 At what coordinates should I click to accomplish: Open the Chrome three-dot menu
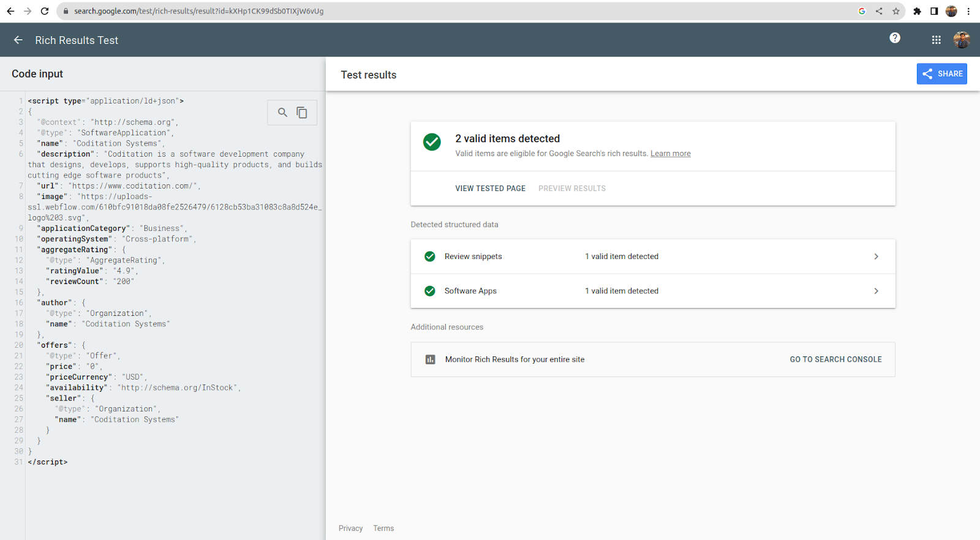(968, 11)
